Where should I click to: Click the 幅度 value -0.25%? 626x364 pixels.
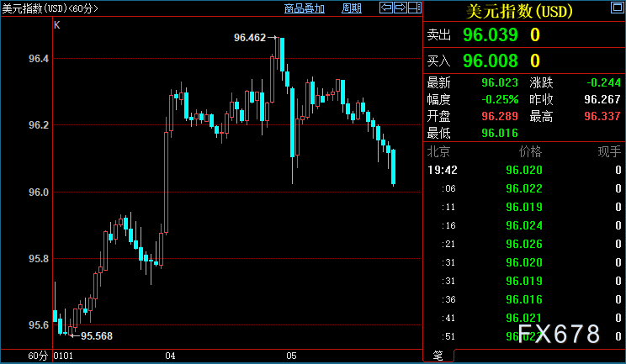coord(500,99)
